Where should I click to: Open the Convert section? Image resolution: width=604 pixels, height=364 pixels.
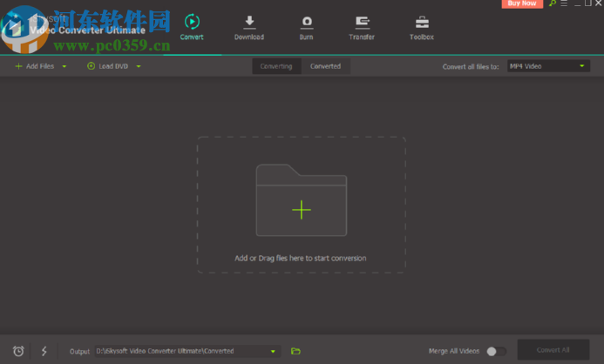(x=192, y=27)
